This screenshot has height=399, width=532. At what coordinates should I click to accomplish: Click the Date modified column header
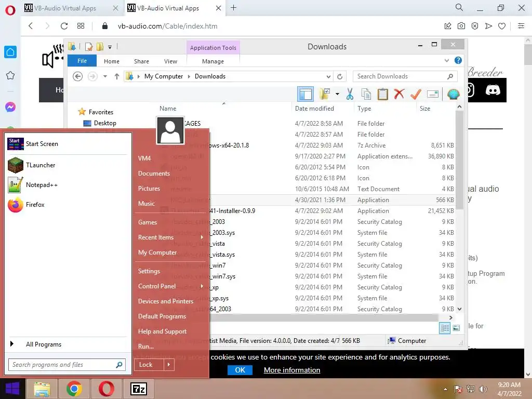(x=314, y=108)
